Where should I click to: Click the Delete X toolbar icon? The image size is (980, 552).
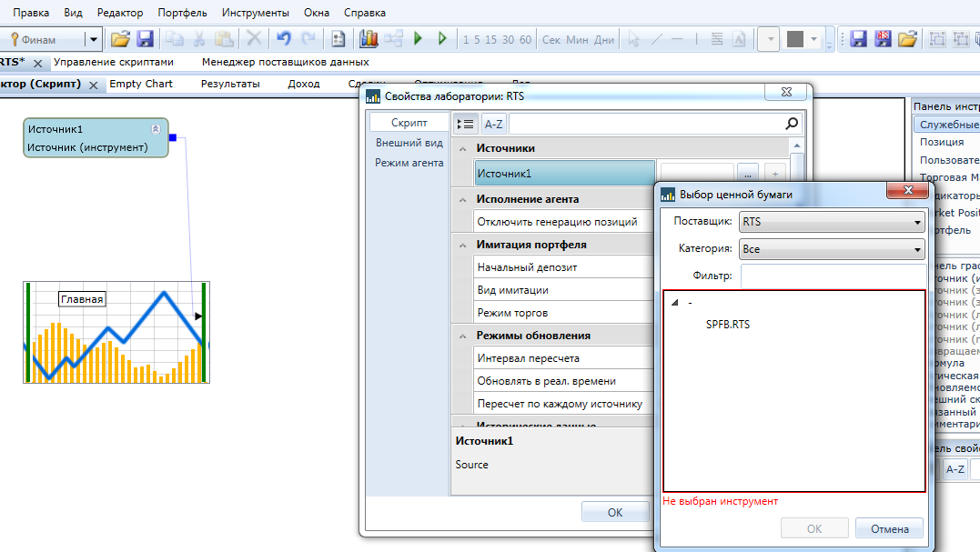(254, 39)
